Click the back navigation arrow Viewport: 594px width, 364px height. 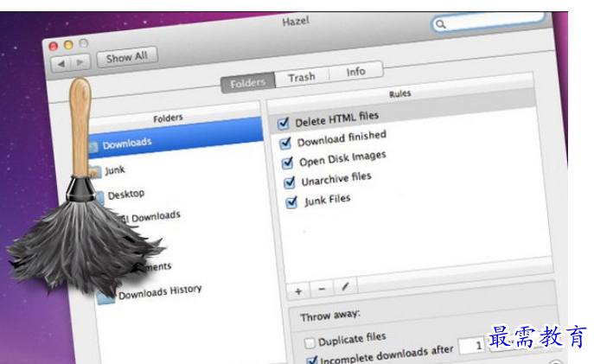click(61, 64)
